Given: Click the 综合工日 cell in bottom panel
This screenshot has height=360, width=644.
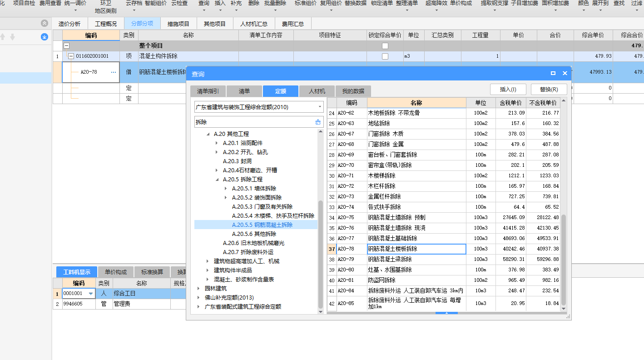Looking at the screenshot, I should point(142,294).
